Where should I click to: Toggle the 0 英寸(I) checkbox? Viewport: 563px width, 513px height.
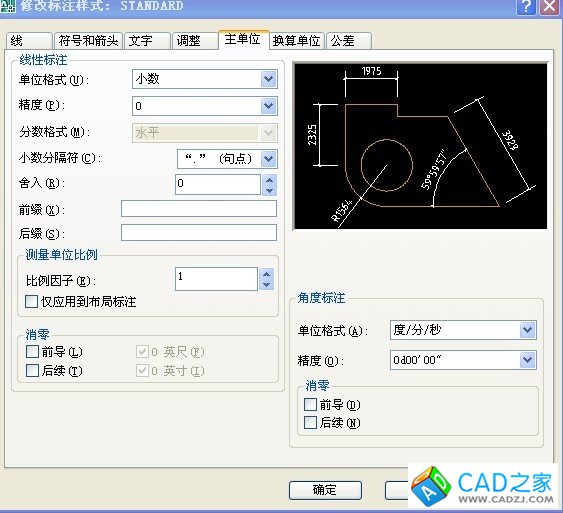click(x=143, y=370)
